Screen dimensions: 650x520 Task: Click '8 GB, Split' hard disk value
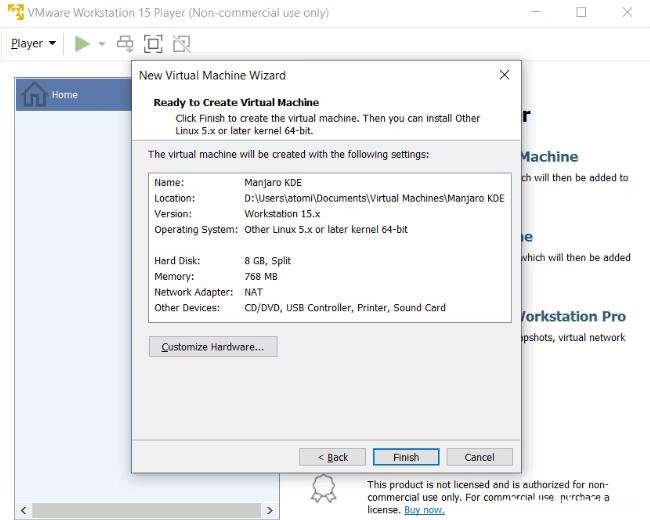(267, 261)
